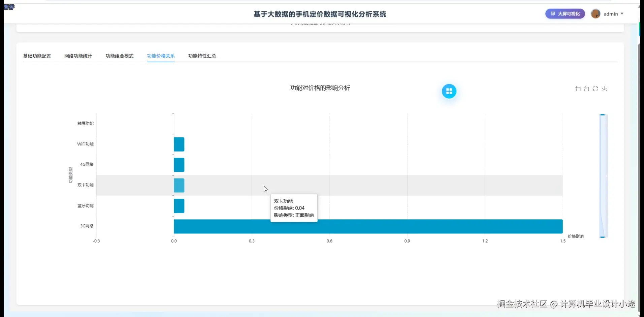Click the admin profile avatar picture

pos(596,14)
